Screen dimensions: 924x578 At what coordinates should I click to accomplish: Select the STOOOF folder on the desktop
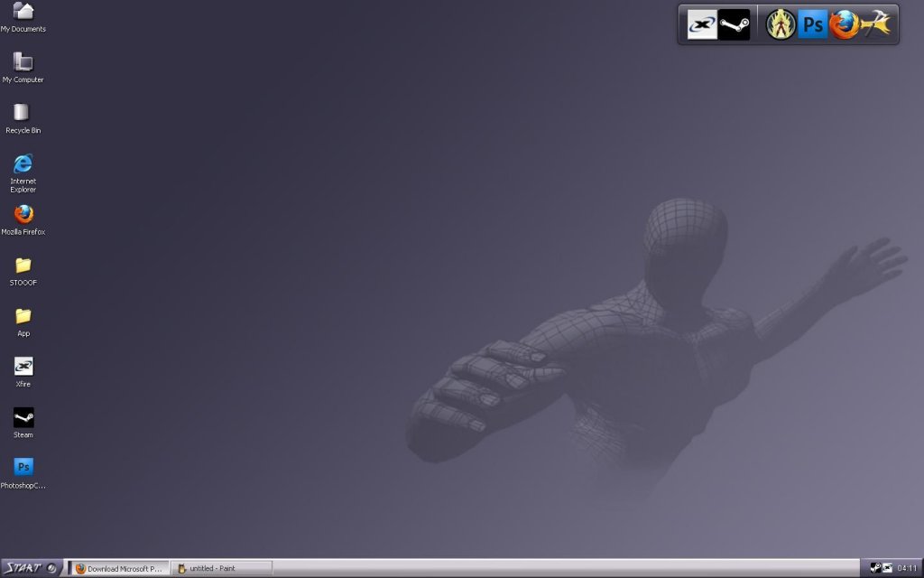tap(23, 271)
